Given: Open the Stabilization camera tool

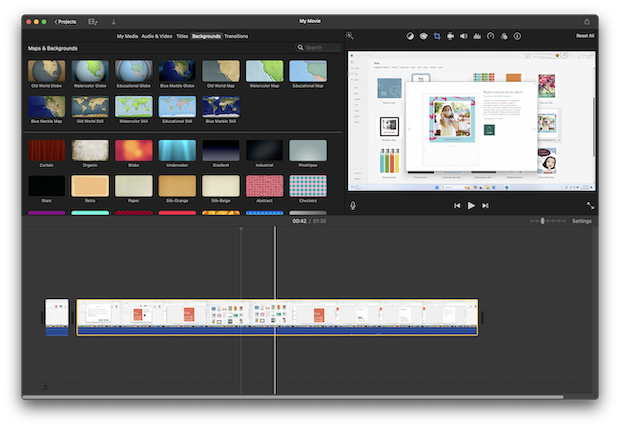Looking at the screenshot, I should click(x=450, y=36).
